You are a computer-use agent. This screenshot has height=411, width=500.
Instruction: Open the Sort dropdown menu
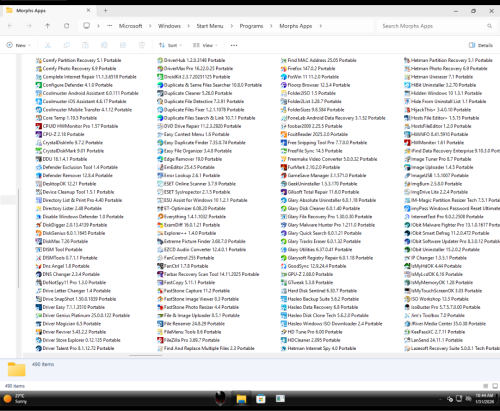point(170,45)
